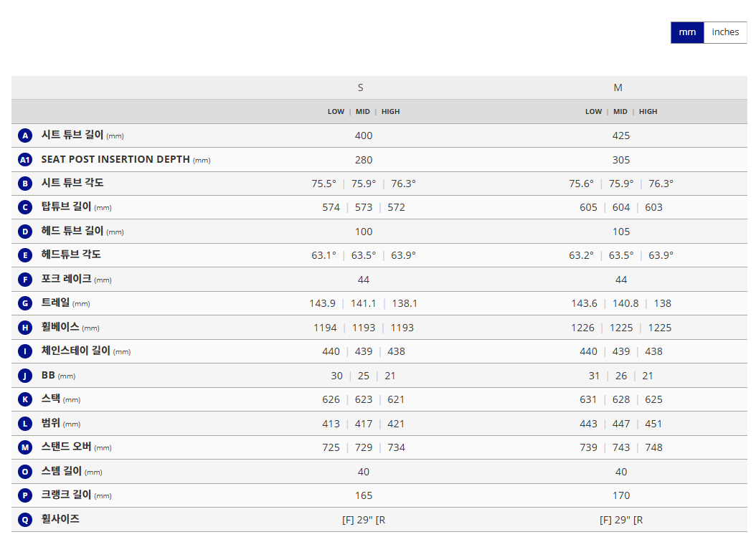The width and height of the screenshot is (756, 537).
Task: Click the K stack badge icon
Action: click(x=26, y=399)
